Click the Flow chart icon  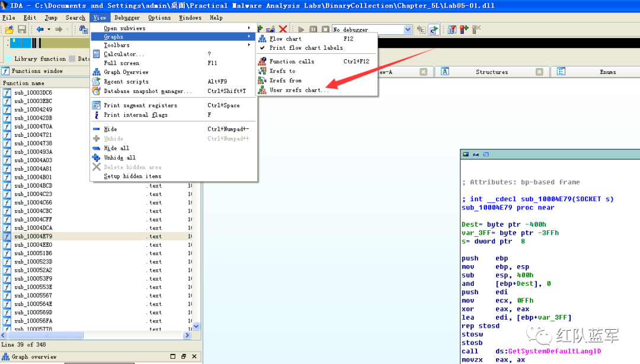[x=262, y=38]
